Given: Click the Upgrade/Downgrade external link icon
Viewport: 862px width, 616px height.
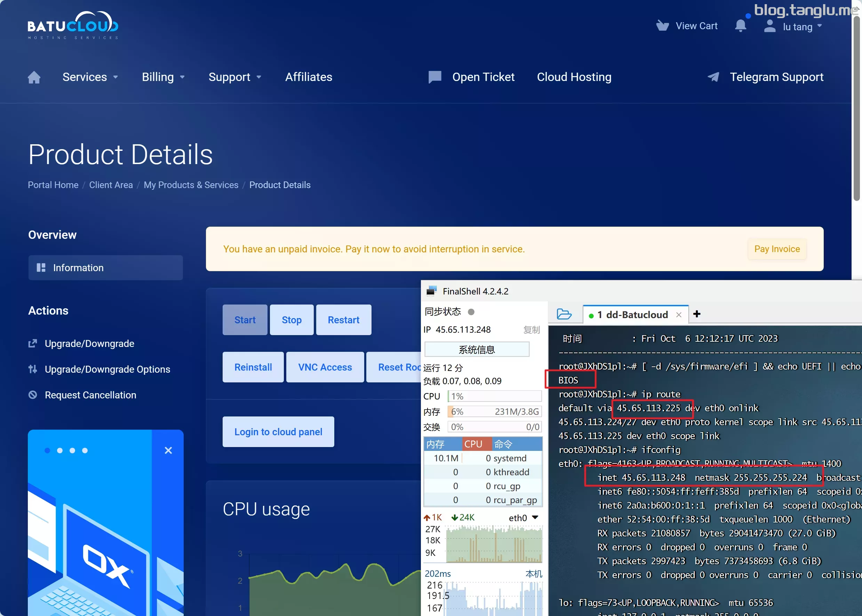Looking at the screenshot, I should tap(33, 343).
